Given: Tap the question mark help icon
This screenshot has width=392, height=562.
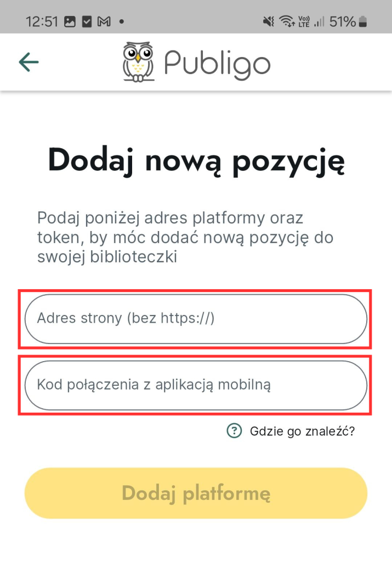Looking at the screenshot, I should (234, 431).
